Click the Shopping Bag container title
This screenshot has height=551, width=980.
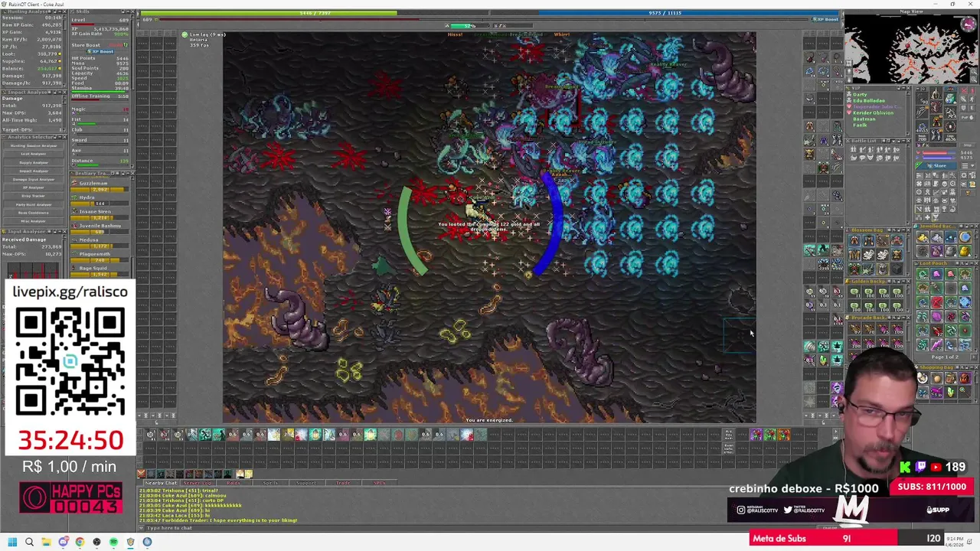pyautogui.click(x=936, y=367)
